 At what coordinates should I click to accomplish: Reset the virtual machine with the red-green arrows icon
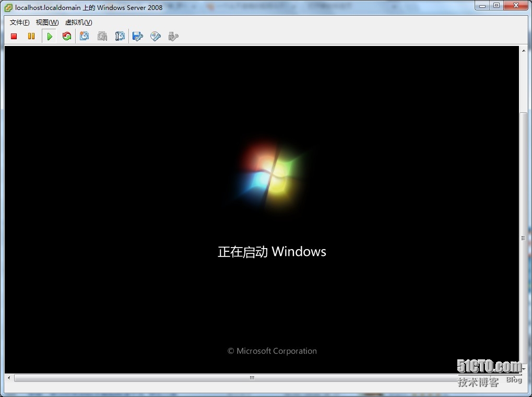[x=67, y=36]
